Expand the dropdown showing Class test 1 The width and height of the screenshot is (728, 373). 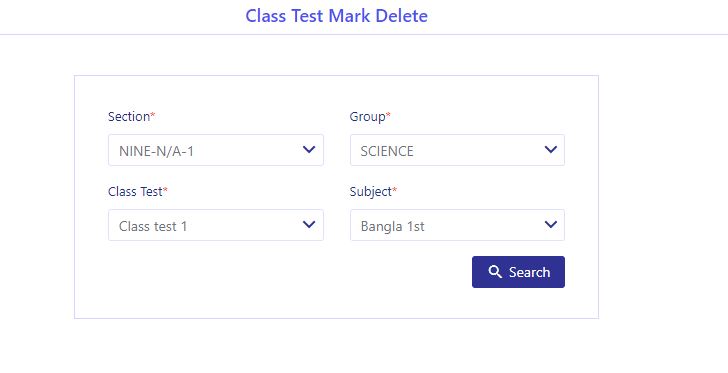coord(216,225)
